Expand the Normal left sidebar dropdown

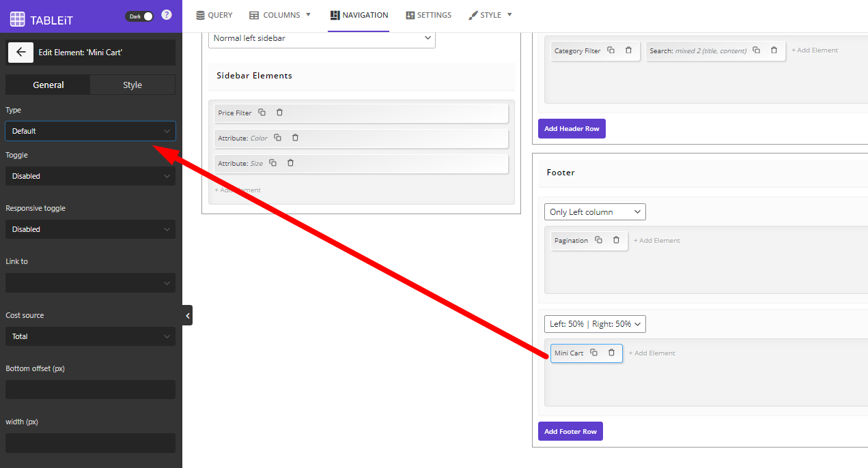pos(322,39)
